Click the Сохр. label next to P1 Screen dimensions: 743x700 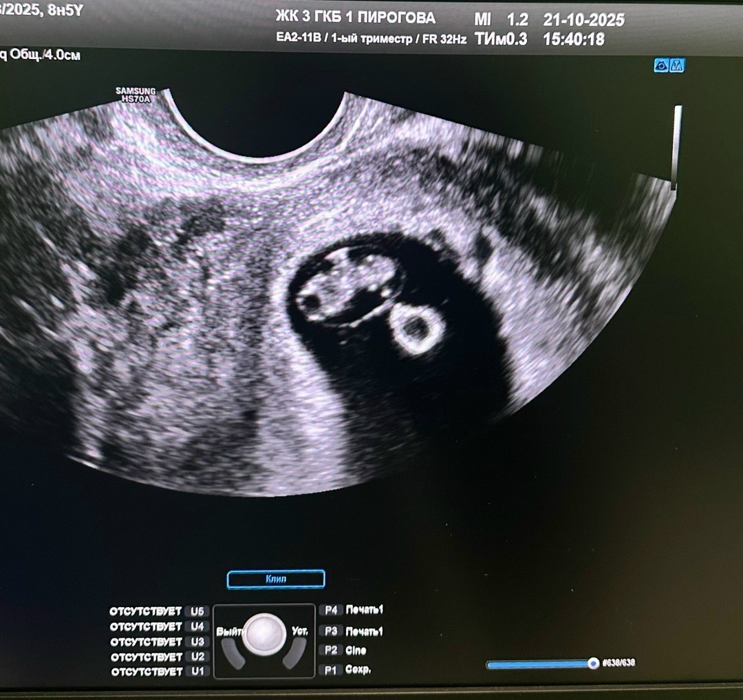pos(358,670)
